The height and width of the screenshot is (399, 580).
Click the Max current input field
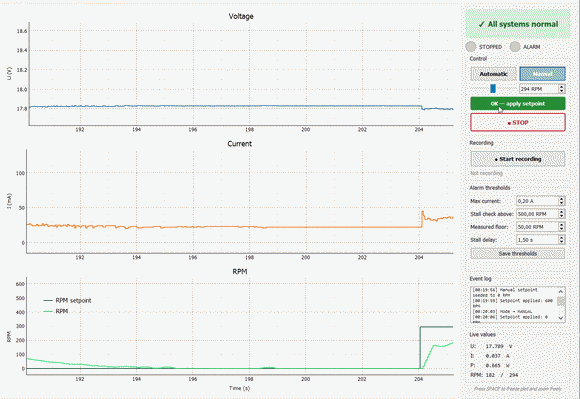coord(537,201)
